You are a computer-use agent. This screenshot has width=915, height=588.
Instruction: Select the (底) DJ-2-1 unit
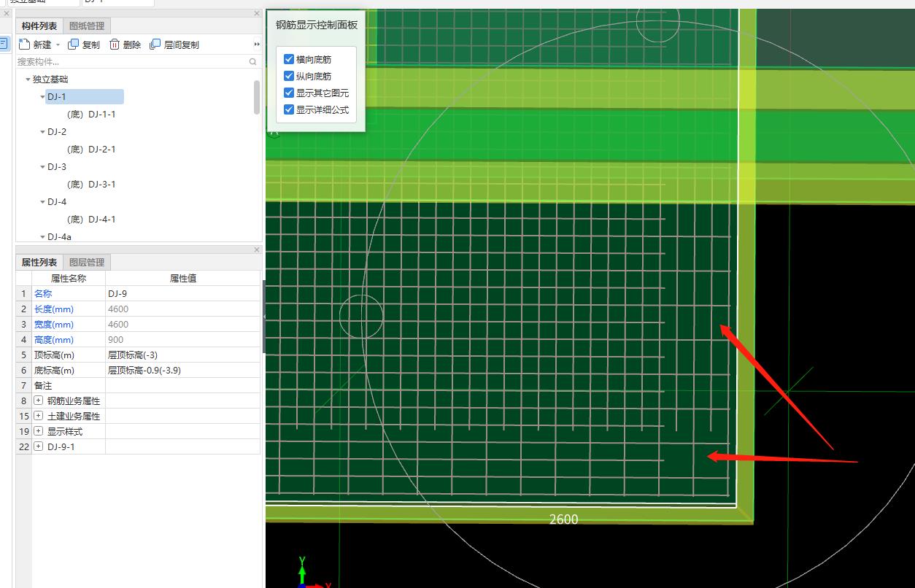91,149
